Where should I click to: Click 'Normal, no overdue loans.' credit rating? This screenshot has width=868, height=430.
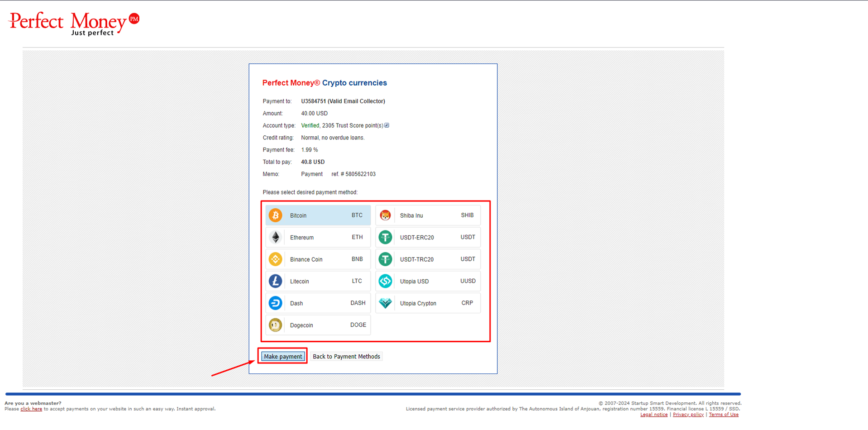[333, 138]
